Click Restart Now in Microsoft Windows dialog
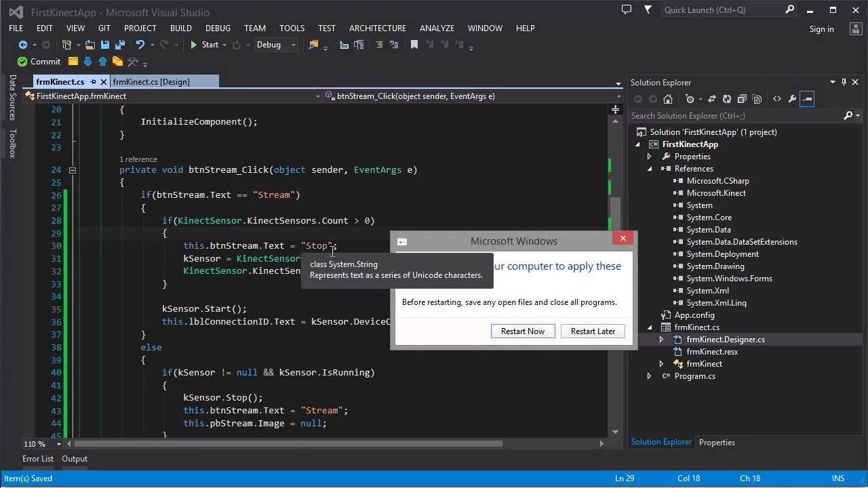 tap(523, 331)
